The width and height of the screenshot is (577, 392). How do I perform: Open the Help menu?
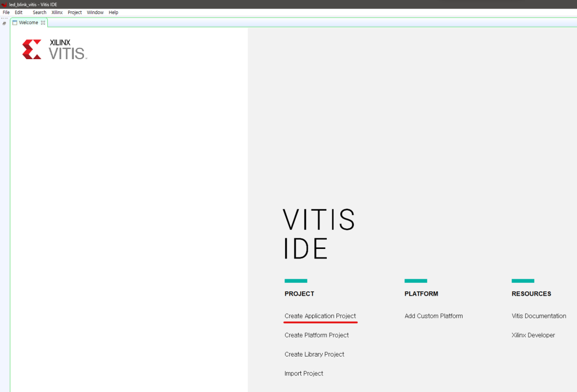[x=113, y=12]
